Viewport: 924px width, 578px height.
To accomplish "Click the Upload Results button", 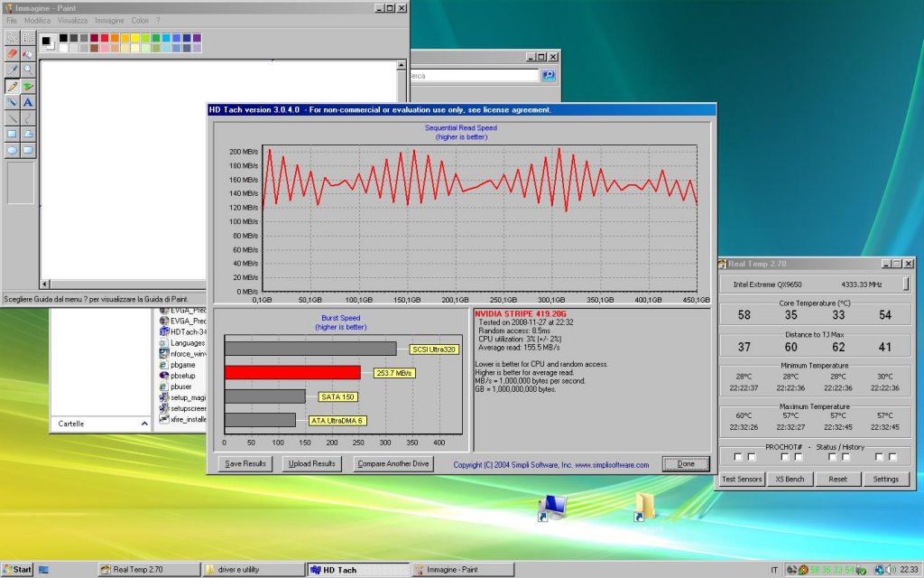I will (311, 463).
